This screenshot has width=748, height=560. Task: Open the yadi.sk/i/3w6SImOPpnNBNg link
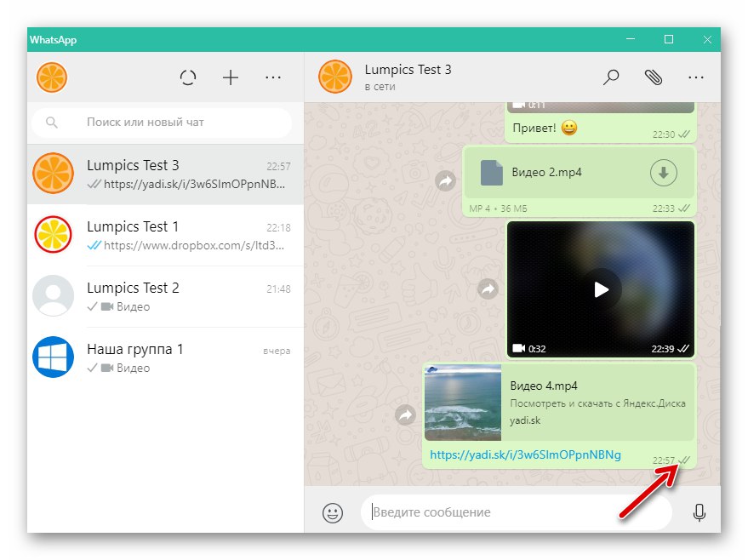coord(525,454)
